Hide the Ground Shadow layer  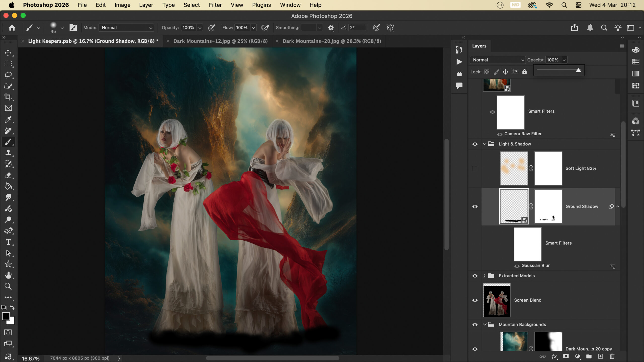[x=475, y=207]
